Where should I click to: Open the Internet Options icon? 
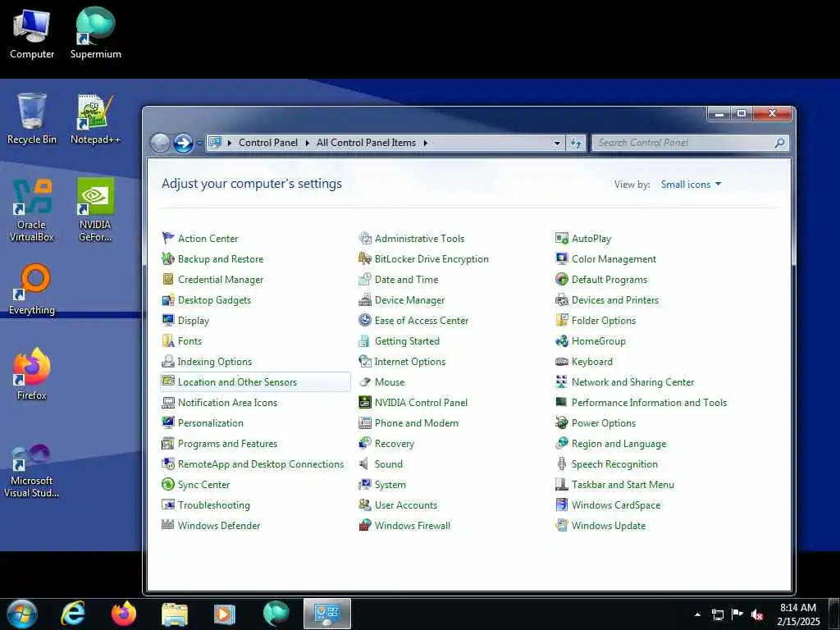coord(365,361)
